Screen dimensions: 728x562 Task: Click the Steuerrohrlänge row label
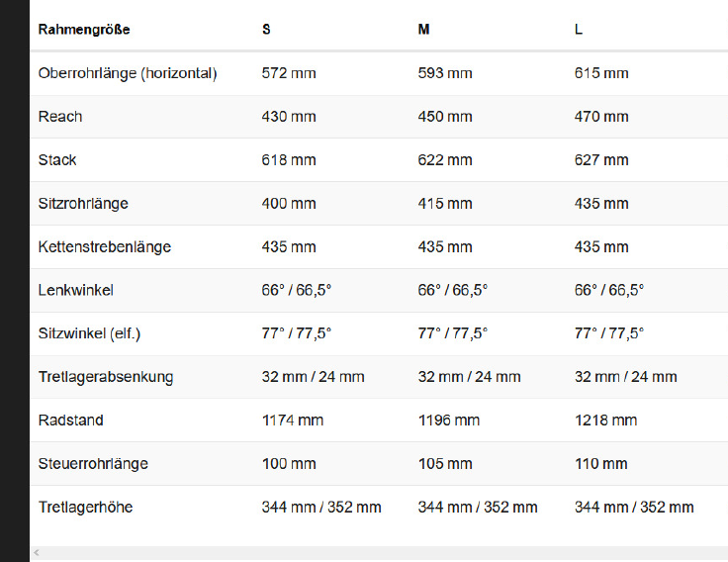93,463
